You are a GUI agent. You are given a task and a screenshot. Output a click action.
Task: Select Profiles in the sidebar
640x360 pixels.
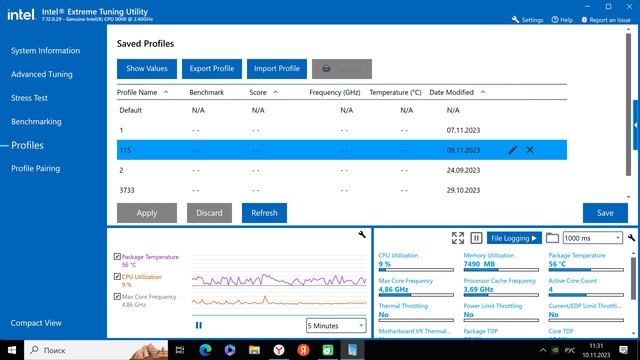[27, 145]
